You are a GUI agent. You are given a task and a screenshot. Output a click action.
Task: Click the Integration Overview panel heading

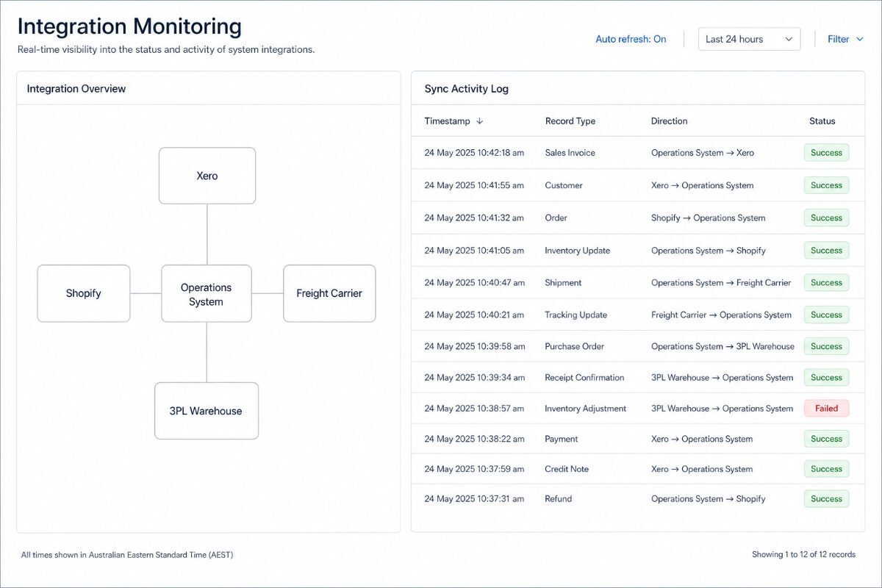coord(76,89)
